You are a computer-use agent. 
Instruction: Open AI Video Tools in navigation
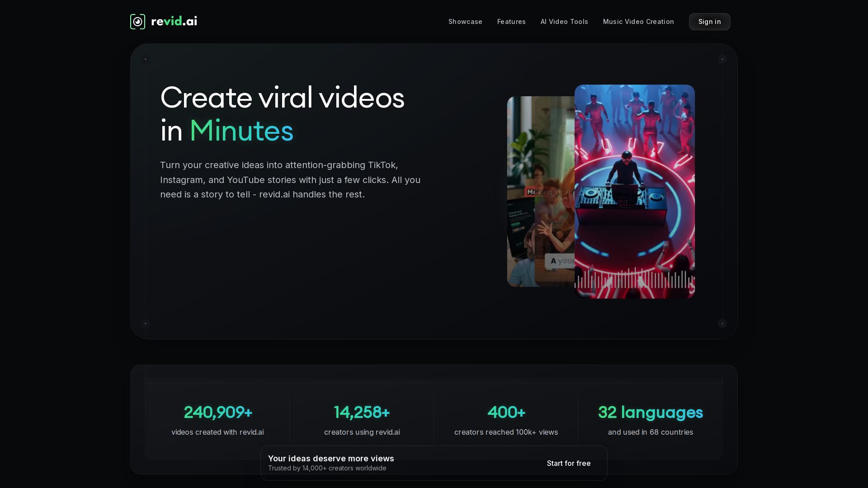[x=564, y=22]
